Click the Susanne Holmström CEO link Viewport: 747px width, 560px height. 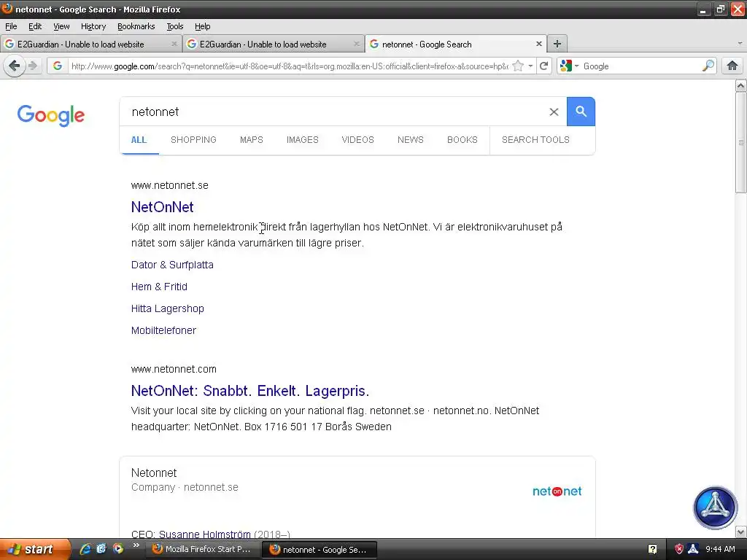click(205, 534)
